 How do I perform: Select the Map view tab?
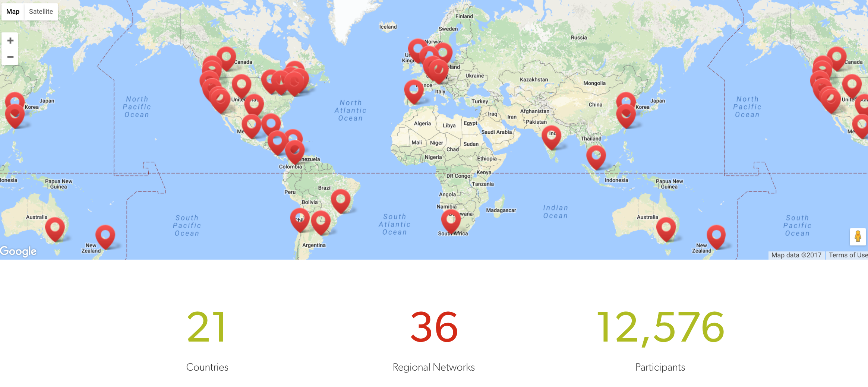(x=13, y=12)
